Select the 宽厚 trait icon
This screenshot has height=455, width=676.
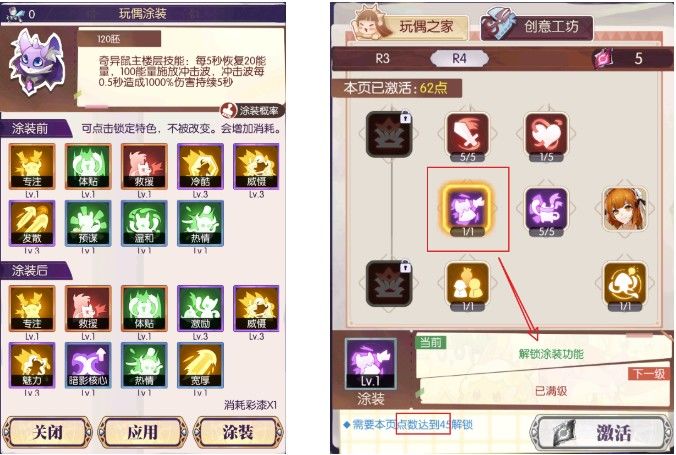coord(200,365)
